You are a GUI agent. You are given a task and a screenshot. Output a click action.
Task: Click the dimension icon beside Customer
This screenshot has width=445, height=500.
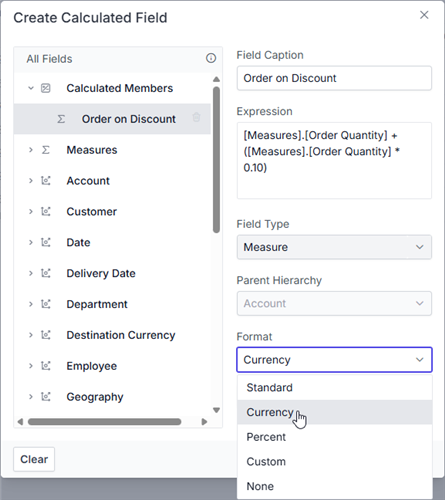tap(46, 211)
